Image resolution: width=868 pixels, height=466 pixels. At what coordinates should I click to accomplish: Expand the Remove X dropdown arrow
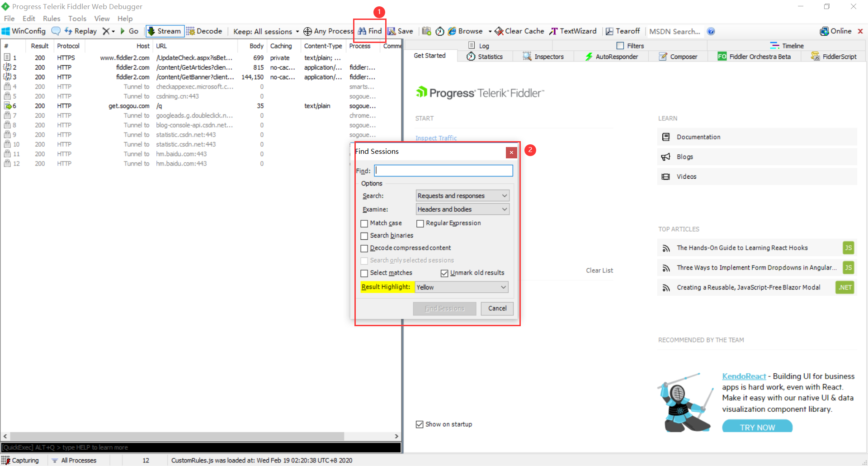click(113, 31)
